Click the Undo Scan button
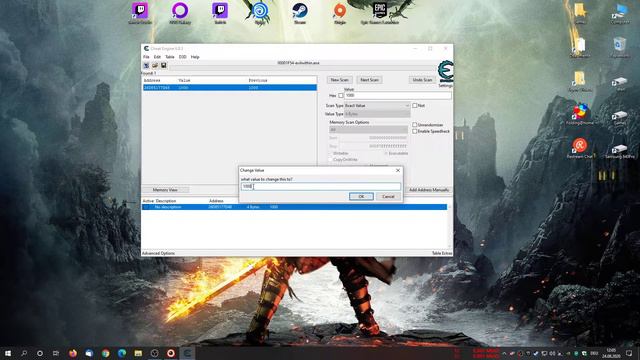The image size is (640, 360). click(x=422, y=80)
